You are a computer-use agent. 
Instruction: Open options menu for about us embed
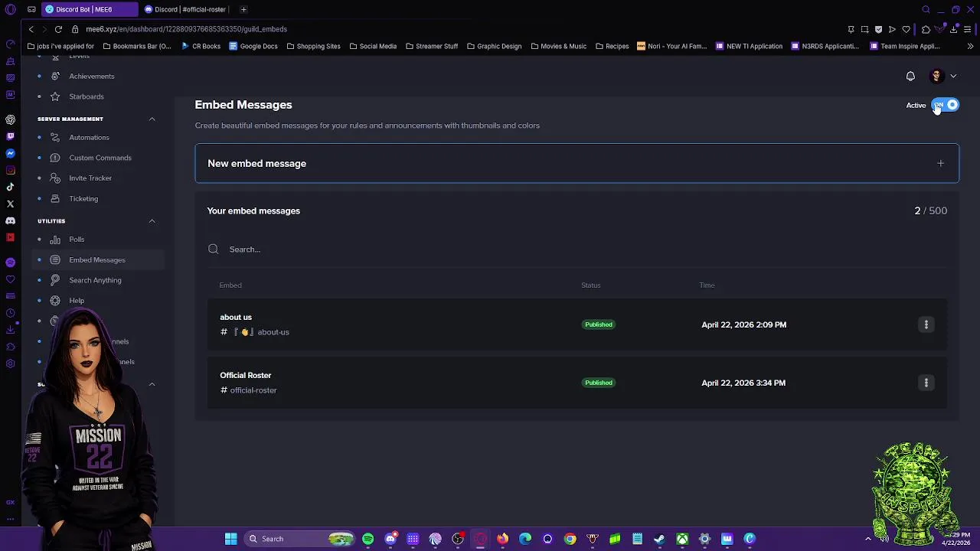(x=926, y=324)
